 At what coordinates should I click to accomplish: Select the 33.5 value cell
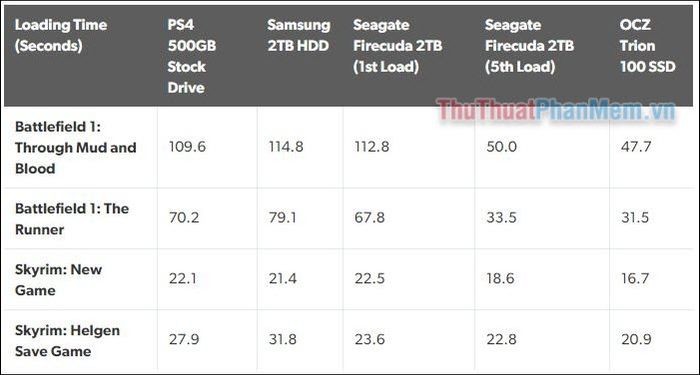coord(501,217)
